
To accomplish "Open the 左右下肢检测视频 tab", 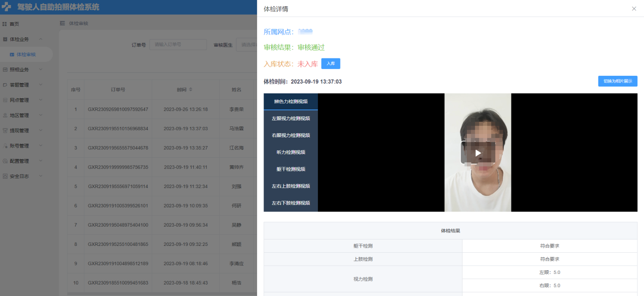I will click(291, 203).
